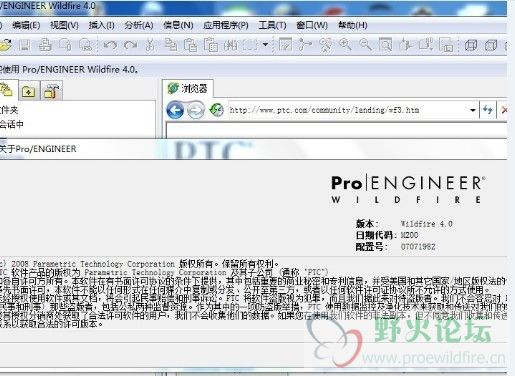The width and height of the screenshot is (515, 376).
Task: Click the selection box tool icon
Action: coord(250,45)
